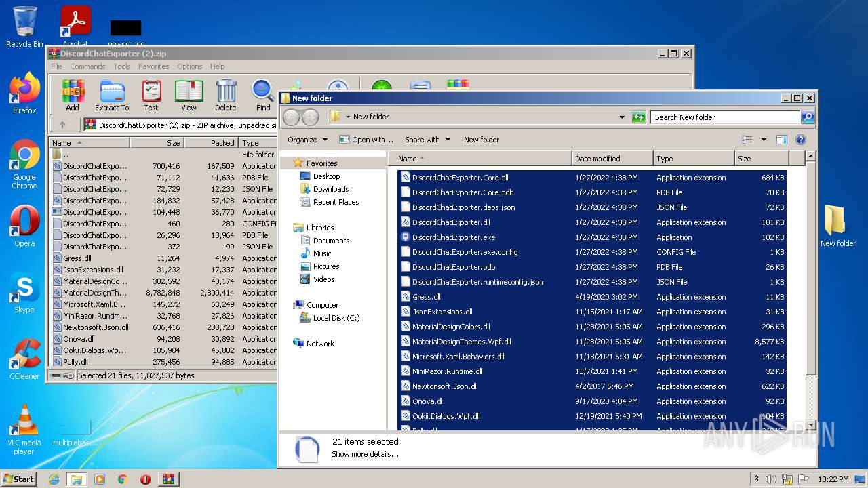Sort Explorer list by Date modified
The image size is (868, 488).
click(612, 159)
